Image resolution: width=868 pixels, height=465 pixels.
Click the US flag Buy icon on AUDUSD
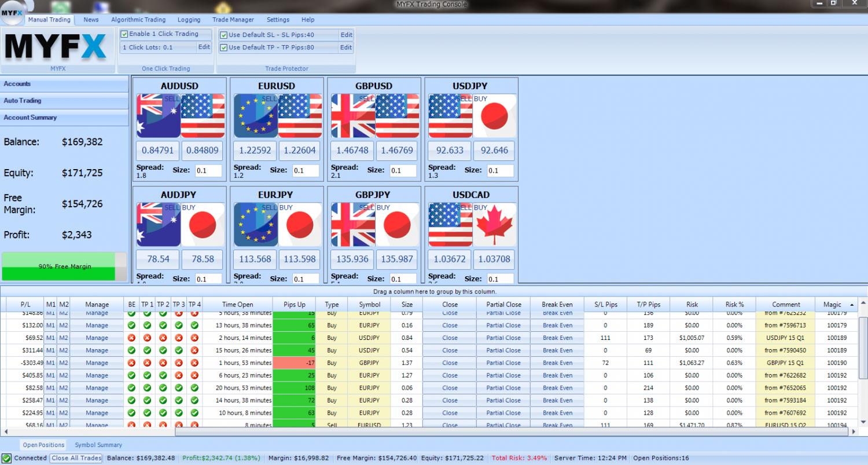(203, 116)
